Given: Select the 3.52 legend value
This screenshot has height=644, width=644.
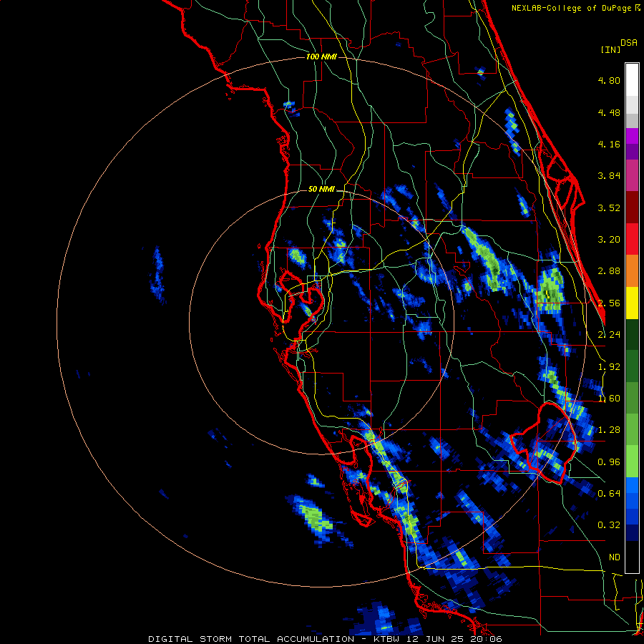Looking at the screenshot, I should coord(609,208).
